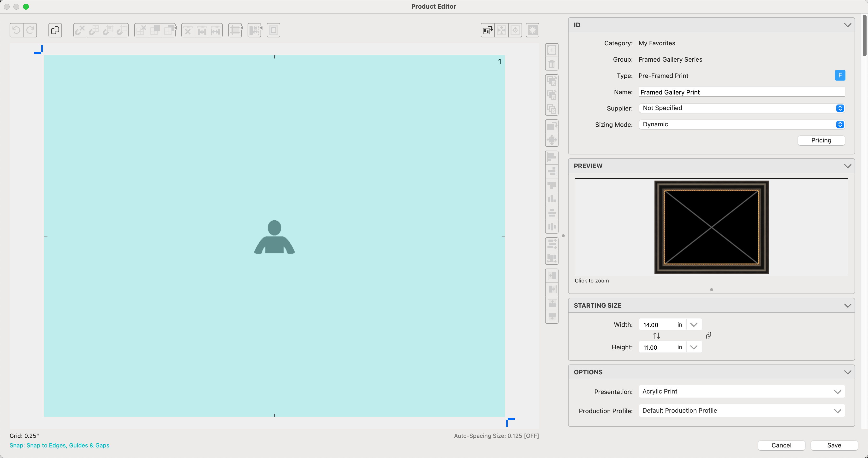
Task: Click the starburst icon at the toolbar's far right
Action: point(532,30)
